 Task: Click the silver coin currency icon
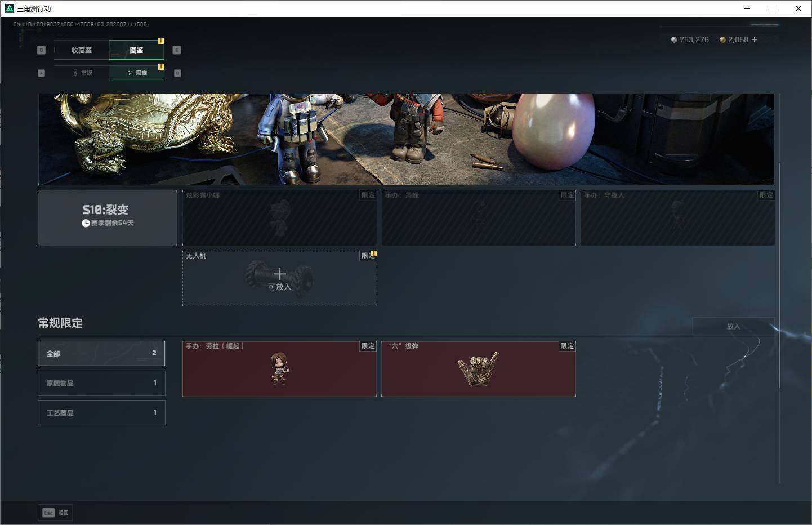click(674, 40)
